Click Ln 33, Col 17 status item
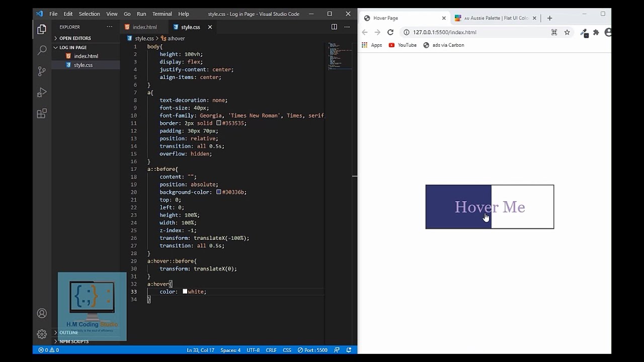644x362 pixels. click(x=200, y=350)
